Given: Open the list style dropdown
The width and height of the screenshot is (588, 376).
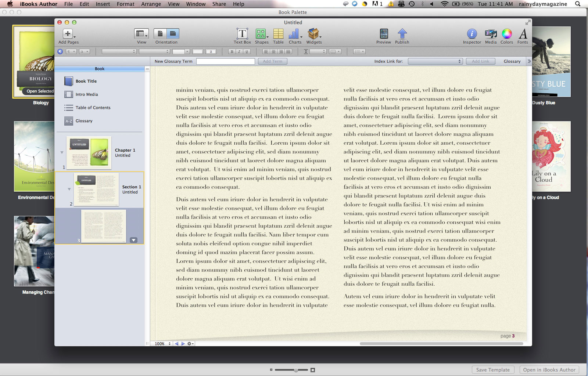Looking at the screenshot, I should 359,51.
